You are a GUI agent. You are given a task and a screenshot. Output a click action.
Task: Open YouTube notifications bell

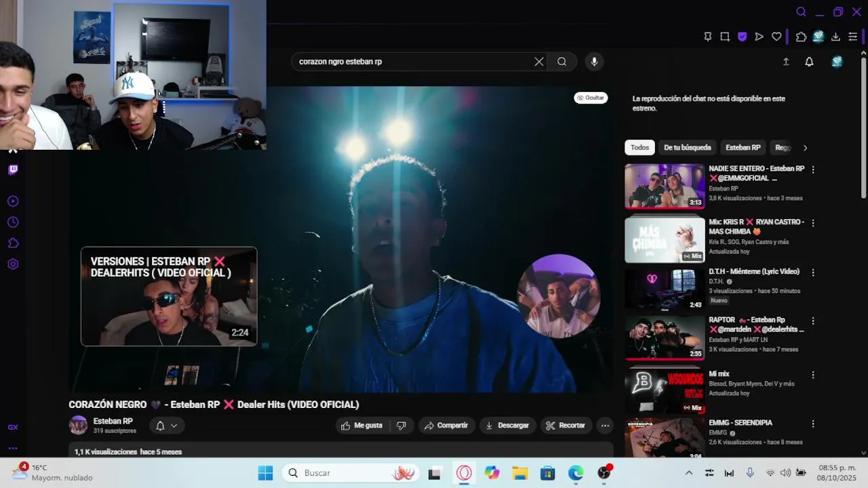click(x=809, y=62)
